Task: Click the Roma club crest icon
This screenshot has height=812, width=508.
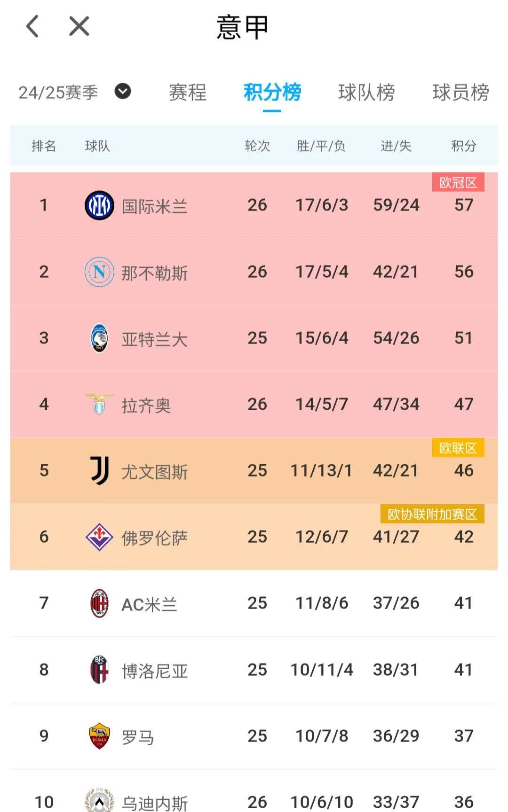Action: tap(99, 736)
